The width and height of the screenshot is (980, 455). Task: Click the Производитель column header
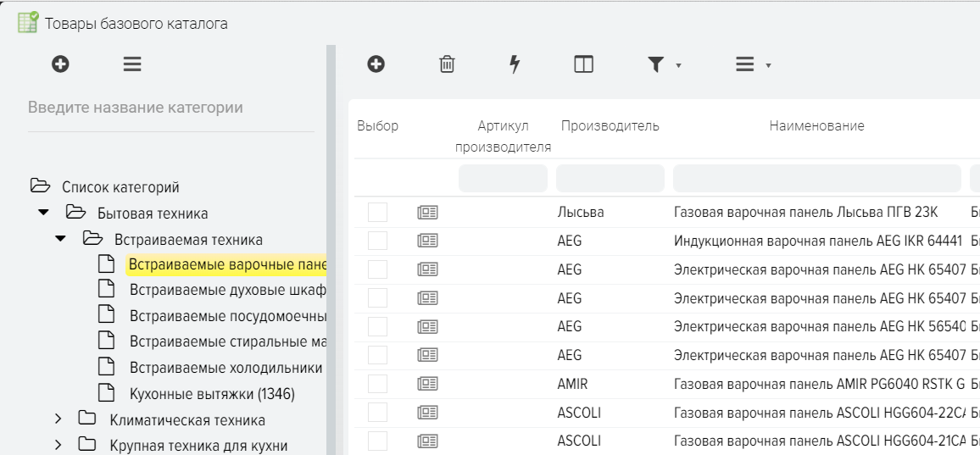point(610,126)
